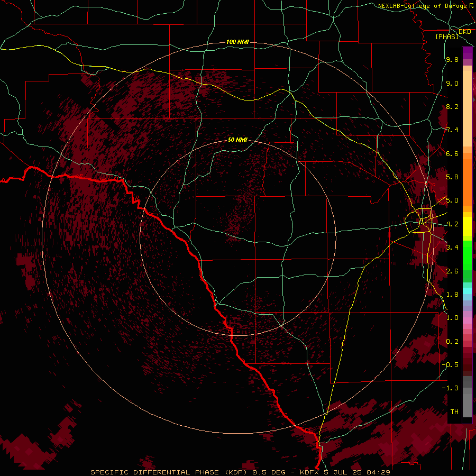Click the 5.8 value on the color scale
The height and width of the screenshot is (476, 476).
[452, 177]
